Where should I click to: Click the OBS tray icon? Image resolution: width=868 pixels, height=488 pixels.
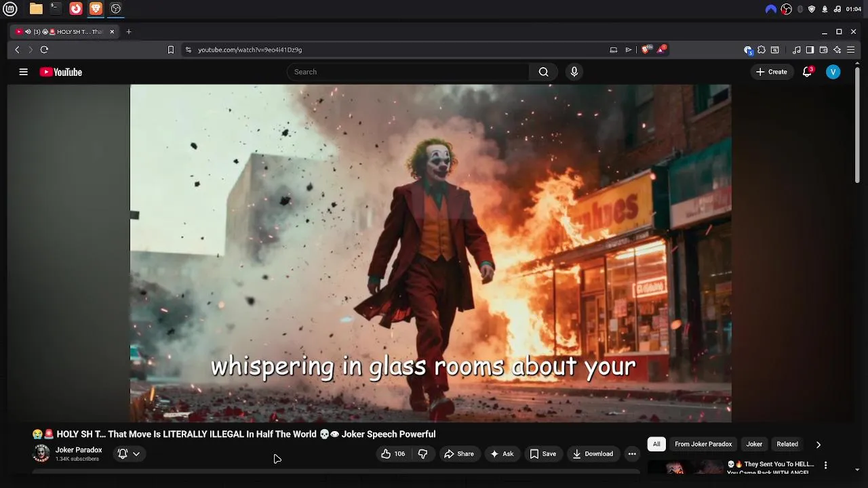[x=787, y=9]
